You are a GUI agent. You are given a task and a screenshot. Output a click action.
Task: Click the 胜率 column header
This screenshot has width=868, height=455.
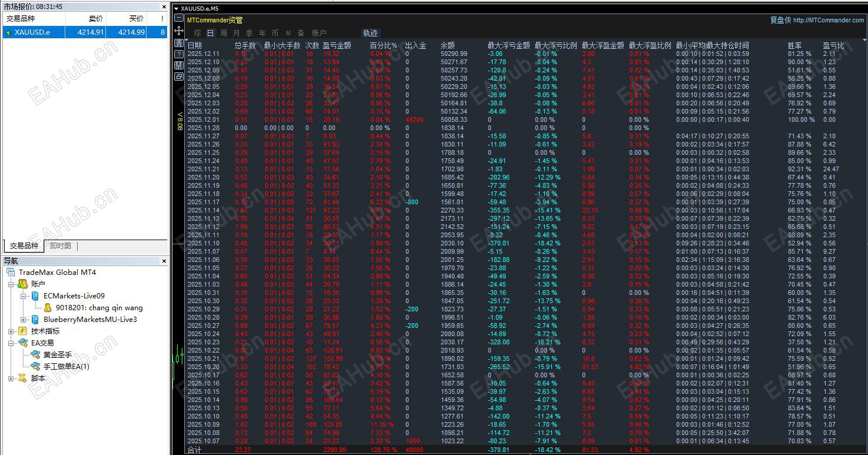tap(794, 45)
